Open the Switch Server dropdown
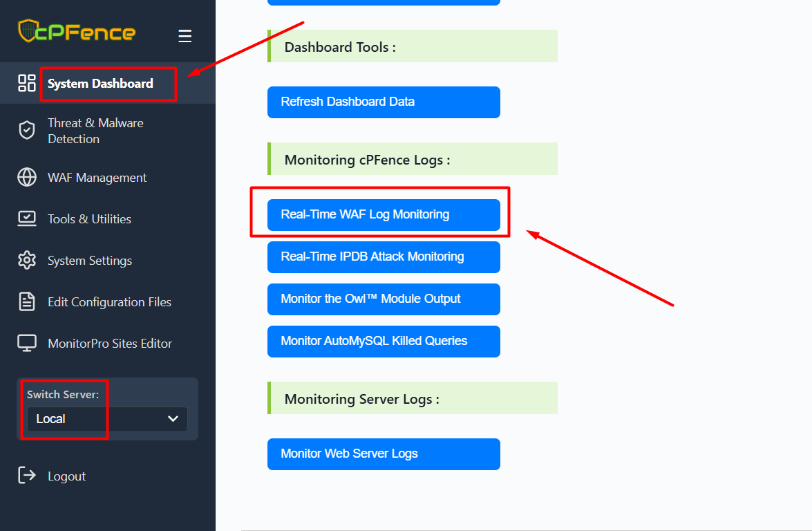Screen dimensions: 812x531 [x=107, y=419]
